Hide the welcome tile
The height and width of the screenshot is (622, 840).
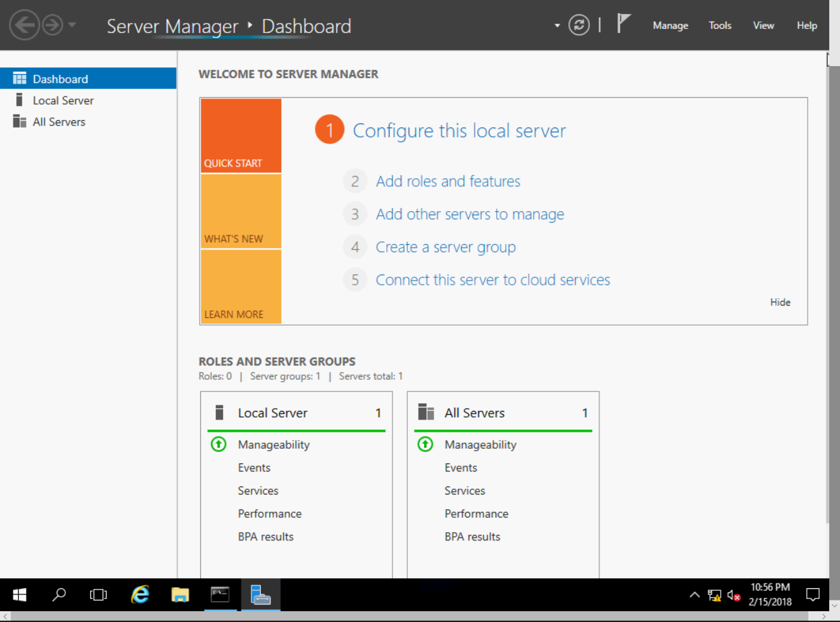tap(780, 302)
